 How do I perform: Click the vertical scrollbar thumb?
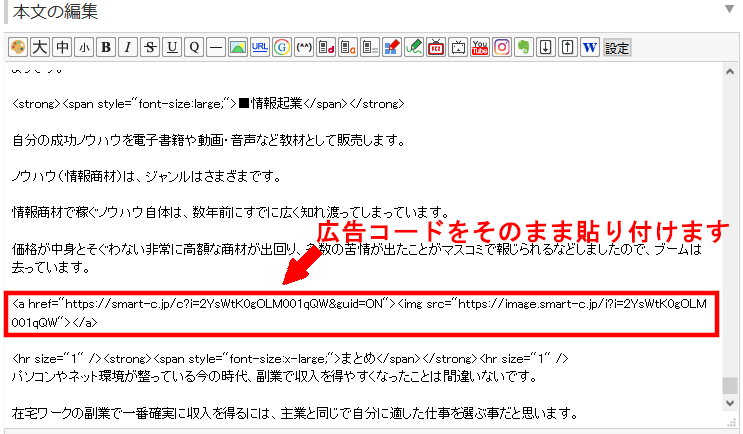(730, 385)
